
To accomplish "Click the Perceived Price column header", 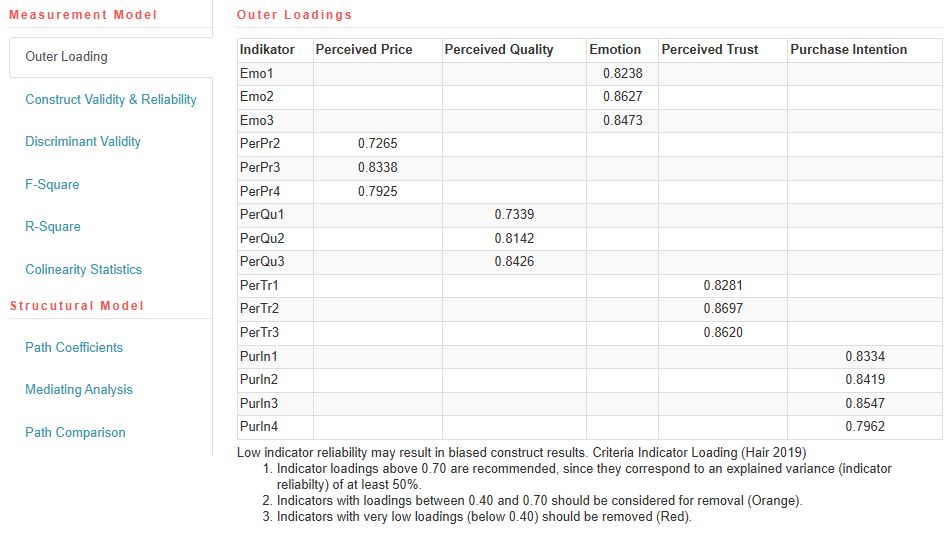I will (364, 49).
